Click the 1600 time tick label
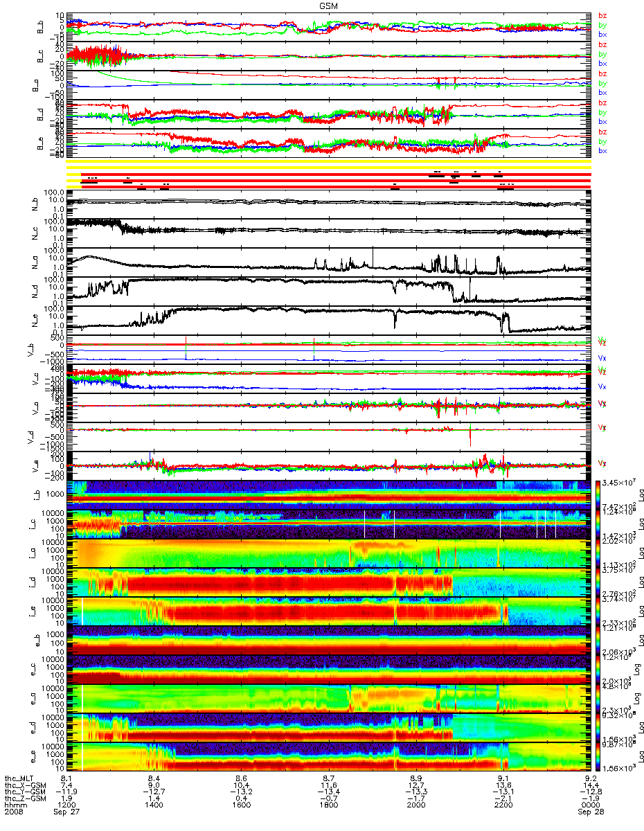The image size is (644, 831). (242, 806)
